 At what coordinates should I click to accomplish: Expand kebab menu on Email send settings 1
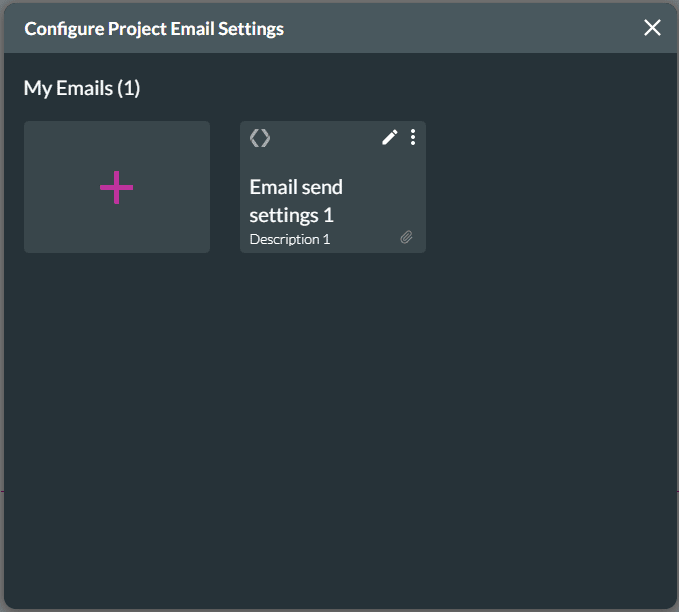[413, 138]
